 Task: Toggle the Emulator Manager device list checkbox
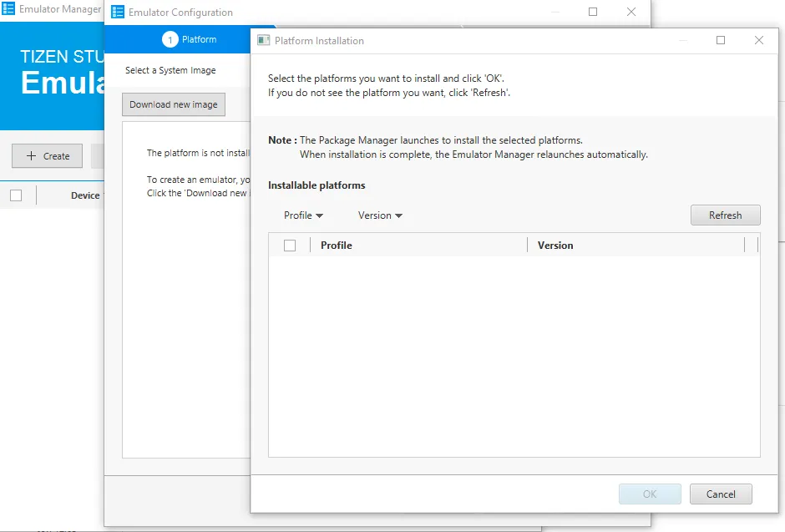(x=16, y=195)
